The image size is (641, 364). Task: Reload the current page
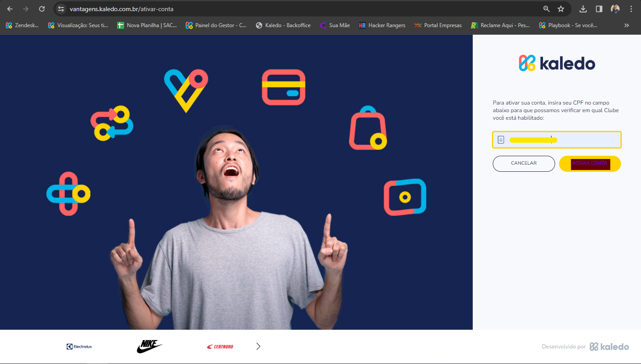click(42, 9)
